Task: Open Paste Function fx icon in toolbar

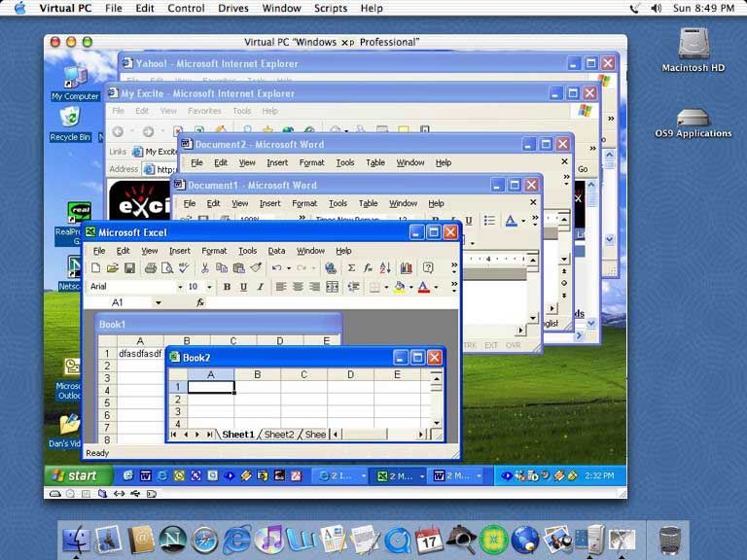Action: [x=368, y=268]
